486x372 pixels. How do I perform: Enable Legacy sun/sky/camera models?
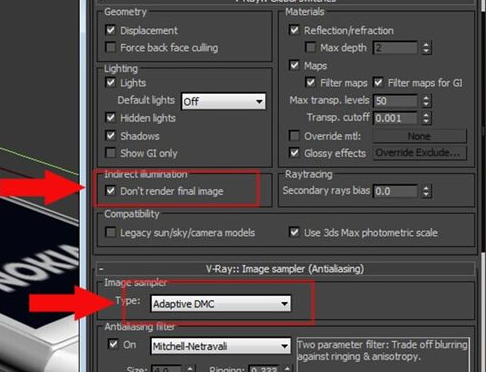[110, 232]
